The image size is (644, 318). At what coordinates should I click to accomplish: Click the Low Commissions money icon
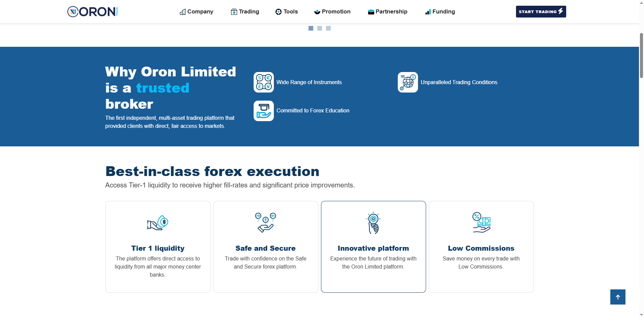coord(481,222)
